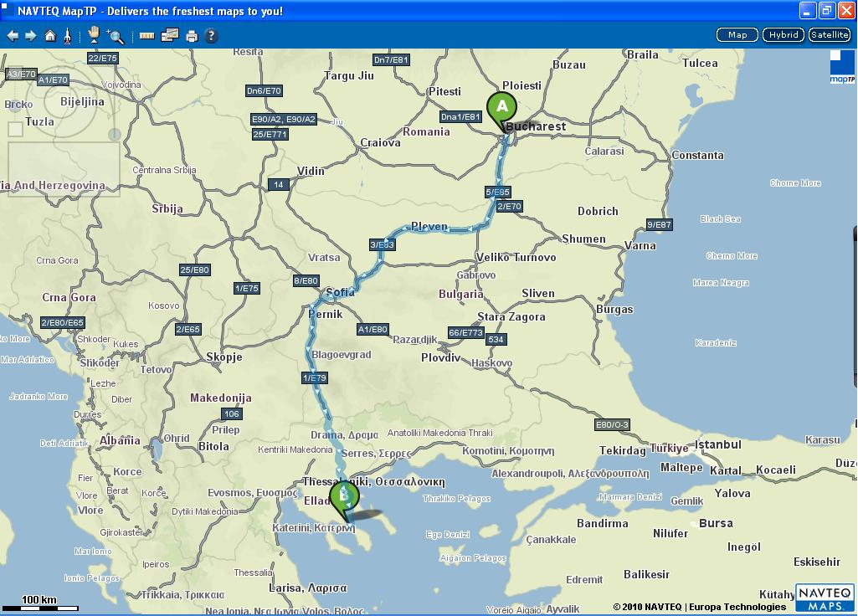Image resolution: width=858 pixels, height=616 pixels.
Task: Click the Varna city label
Action: tap(640, 245)
